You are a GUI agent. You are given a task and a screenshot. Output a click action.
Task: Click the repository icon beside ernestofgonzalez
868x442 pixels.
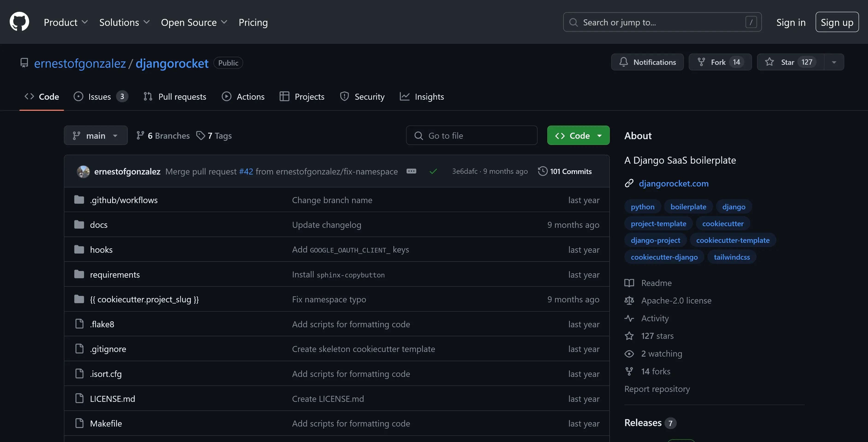click(x=24, y=63)
